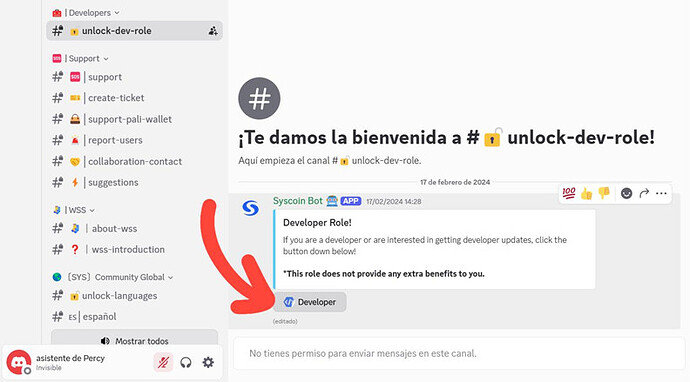Screen dimensions: 690x382
Task: Click the invite members icon on unlock-dev-role
Action: 213,31
